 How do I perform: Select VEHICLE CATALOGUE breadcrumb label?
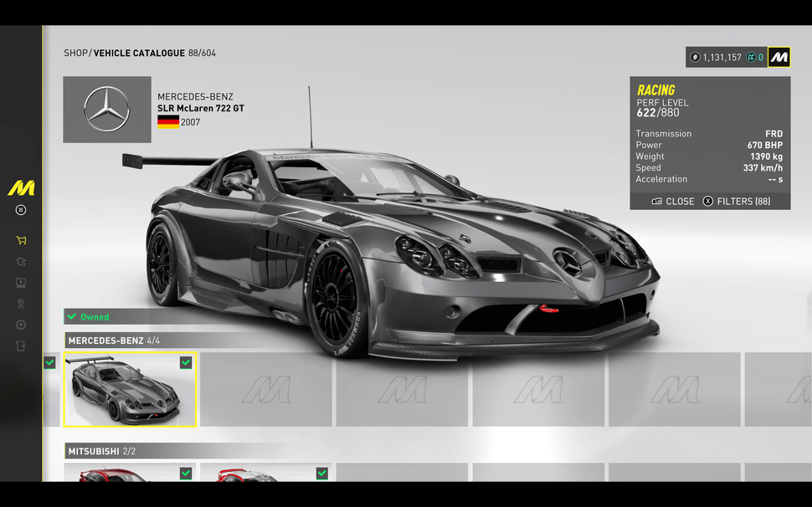pyautogui.click(x=139, y=53)
